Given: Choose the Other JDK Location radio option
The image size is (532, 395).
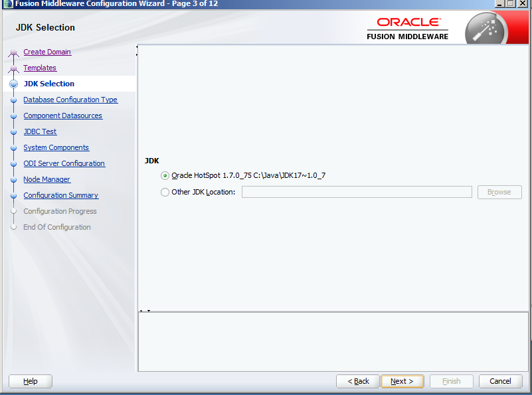Looking at the screenshot, I should (165, 193).
